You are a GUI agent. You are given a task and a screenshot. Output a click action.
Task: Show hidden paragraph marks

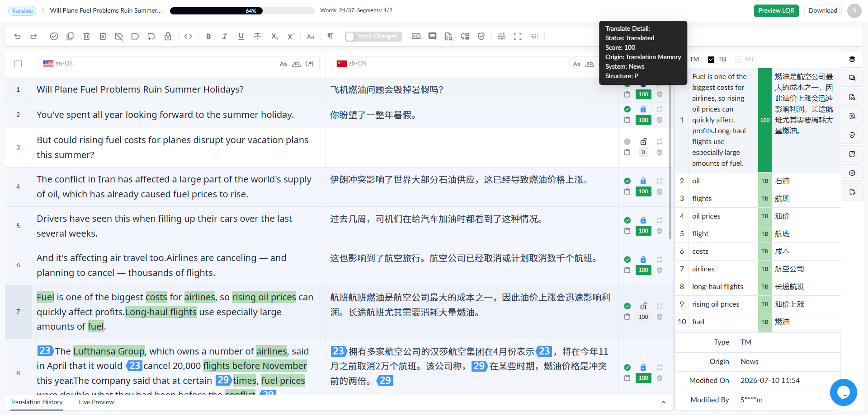click(330, 37)
